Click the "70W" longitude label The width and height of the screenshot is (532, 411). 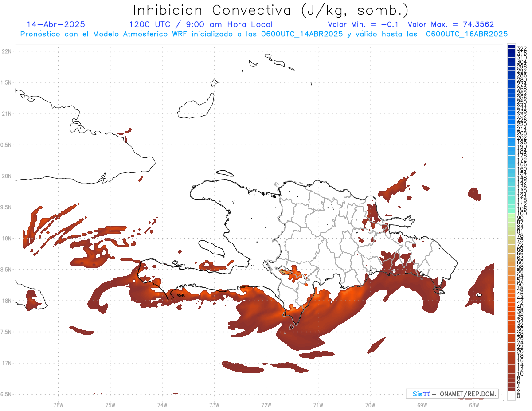click(370, 405)
